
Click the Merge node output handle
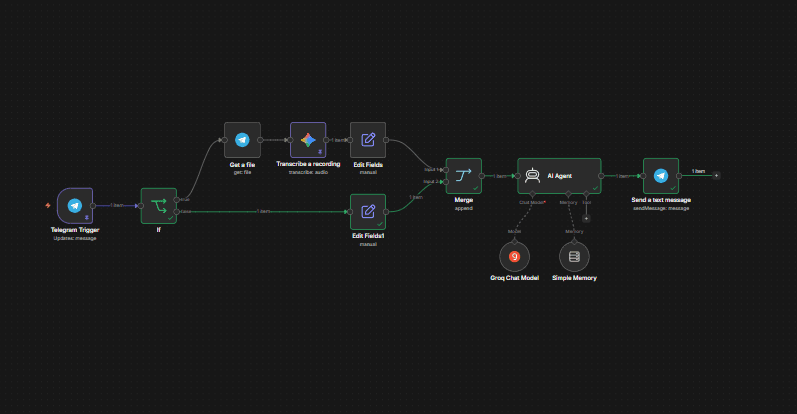click(482, 176)
